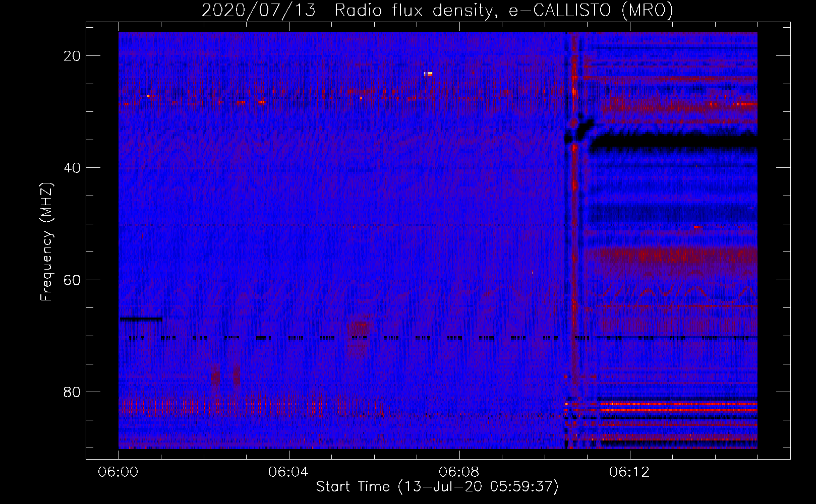This screenshot has width=816, height=504.
Task: Click the short black bar near 67 MHz at 06:00
Action: (x=141, y=319)
